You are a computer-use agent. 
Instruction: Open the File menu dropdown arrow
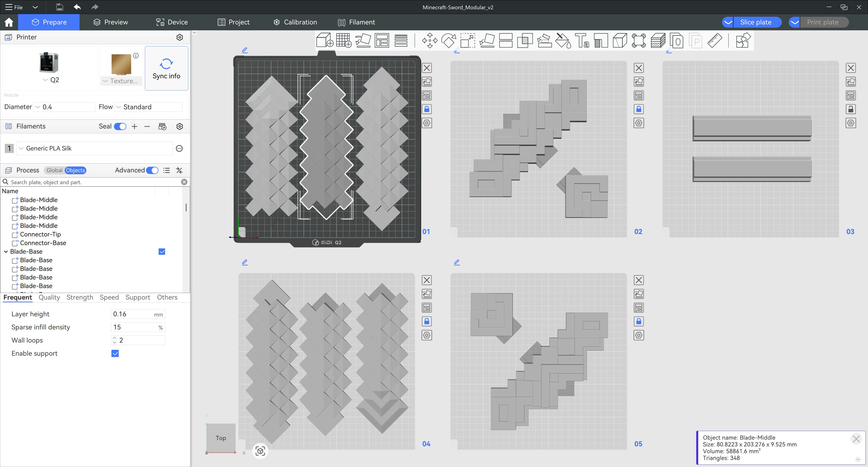[35, 7]
